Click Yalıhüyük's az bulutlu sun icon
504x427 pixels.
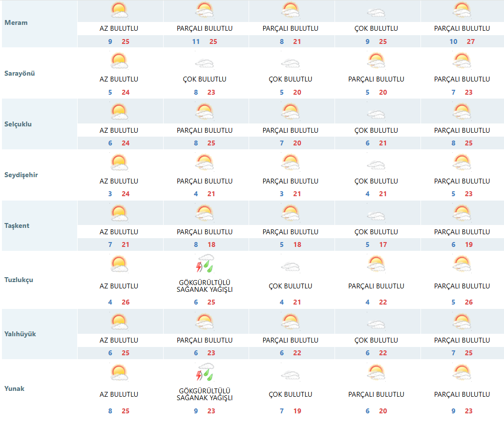119,322
